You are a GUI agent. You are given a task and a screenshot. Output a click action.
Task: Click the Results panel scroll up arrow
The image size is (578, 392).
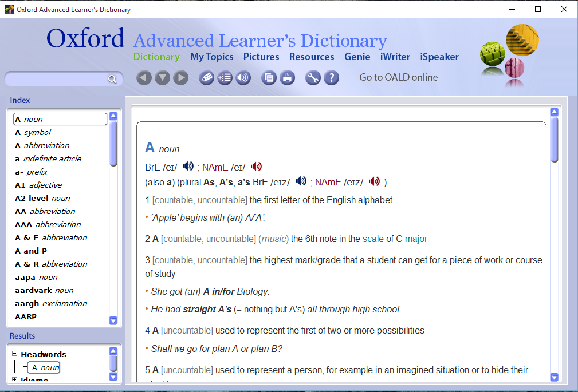[x=113, y=351]
